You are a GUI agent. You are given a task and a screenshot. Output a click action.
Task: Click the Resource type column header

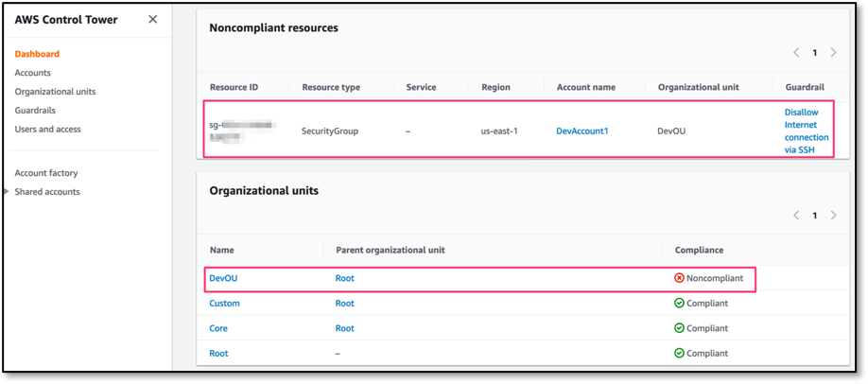[x=331, y=87]
